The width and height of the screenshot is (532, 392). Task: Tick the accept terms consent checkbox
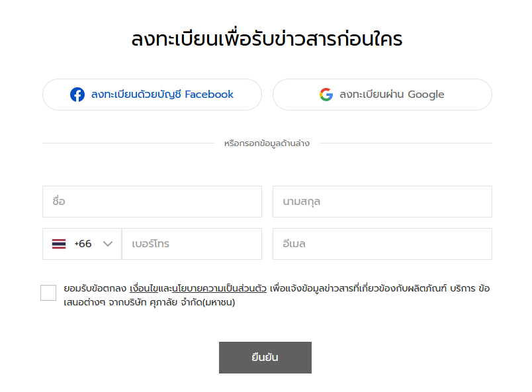48,293
